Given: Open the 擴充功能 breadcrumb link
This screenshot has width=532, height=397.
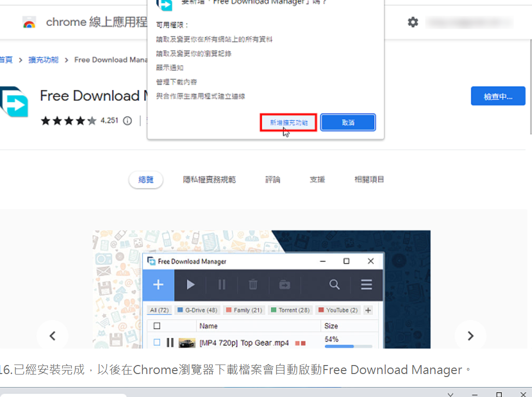Looking at the screenshot, I should point(43,60).
